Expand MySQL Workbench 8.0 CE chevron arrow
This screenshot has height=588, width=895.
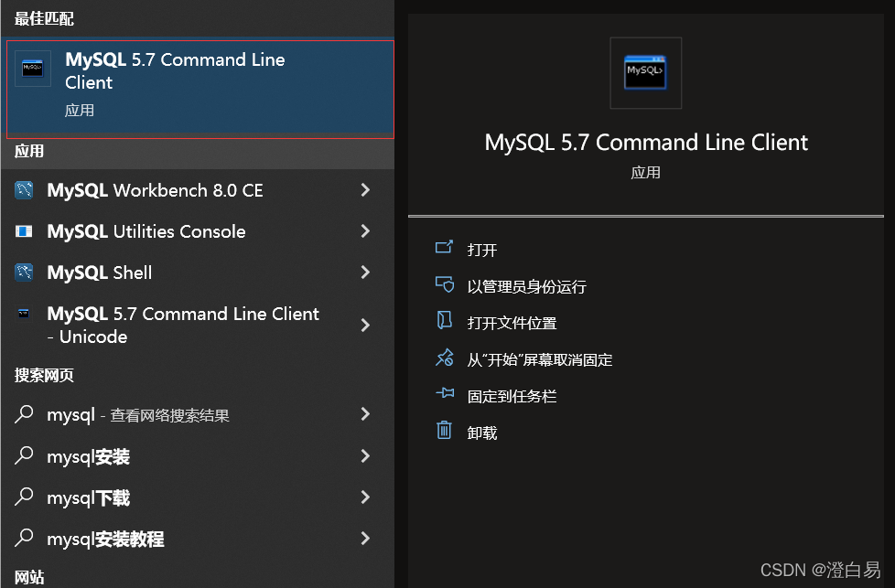click(365, 190)
